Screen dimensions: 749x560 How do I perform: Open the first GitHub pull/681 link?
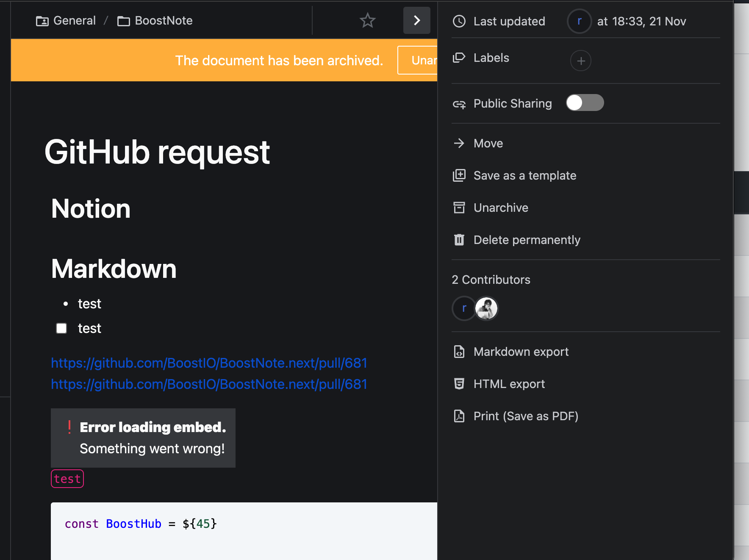pos(209,363)
